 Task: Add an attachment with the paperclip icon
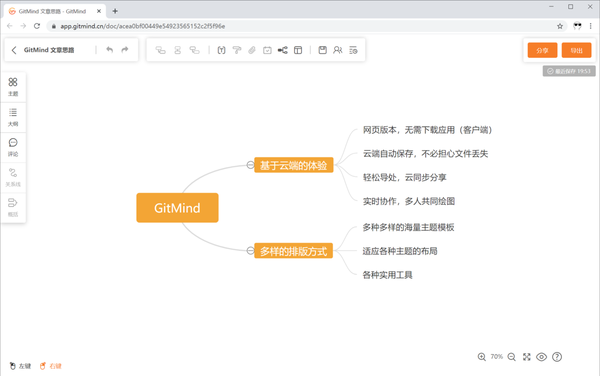point(252,50)
